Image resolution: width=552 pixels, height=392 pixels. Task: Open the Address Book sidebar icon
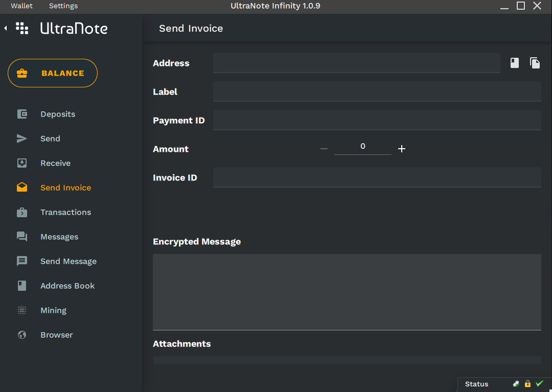click(22, 286)
